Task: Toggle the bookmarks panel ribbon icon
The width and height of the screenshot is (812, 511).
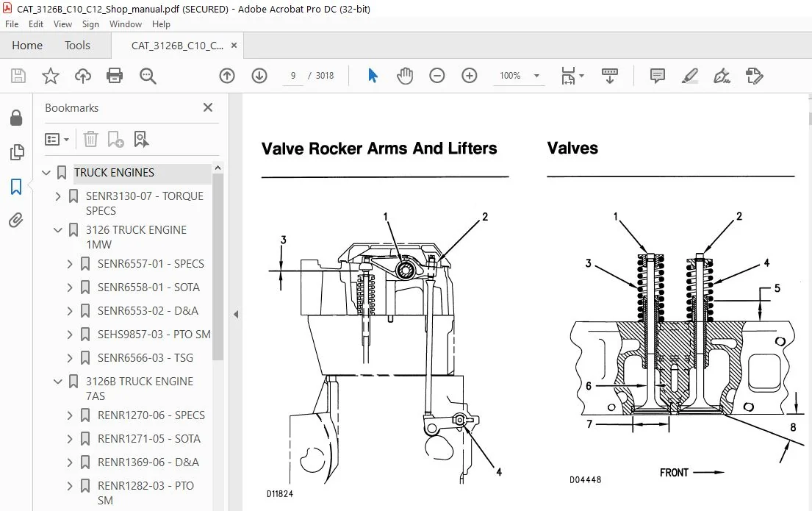Action: click(16, 187)
